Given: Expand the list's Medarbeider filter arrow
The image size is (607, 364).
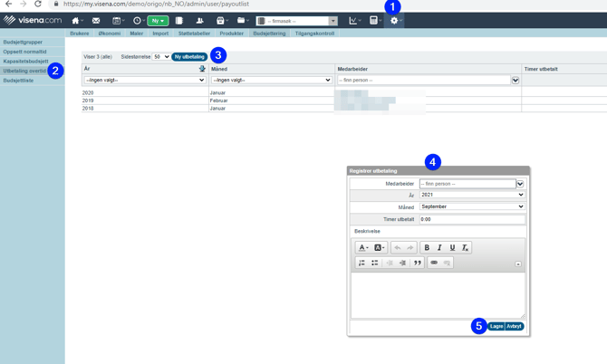Looking at the screenshot, I should [x=515, y=81].
